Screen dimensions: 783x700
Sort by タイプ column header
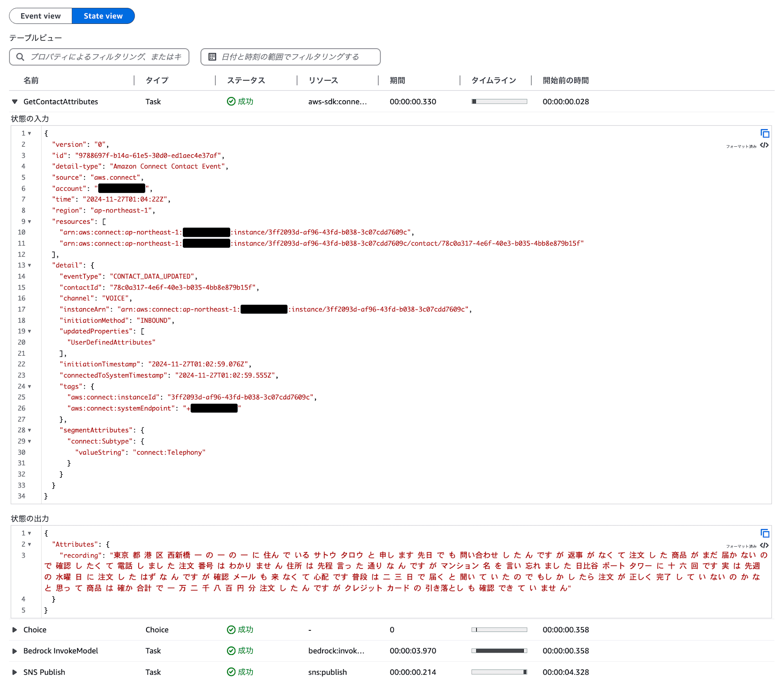tap(157, 81)
